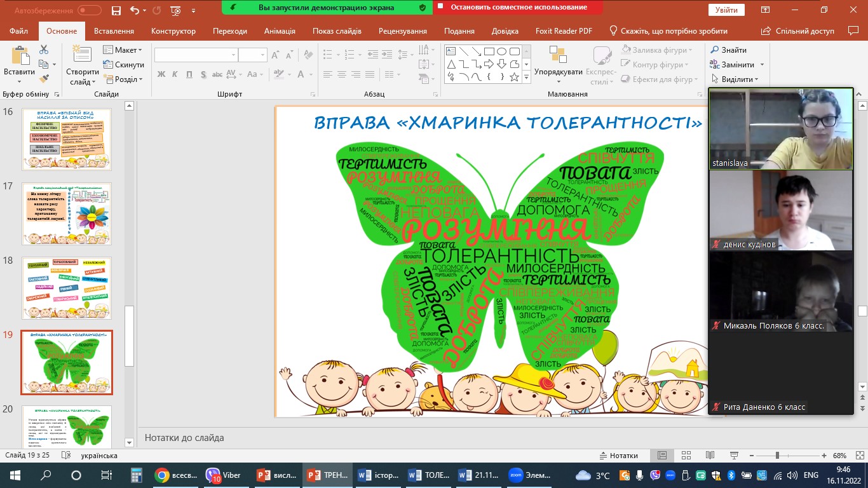Select the star shape in shapes gallery
The height and width of the screenshot is (488, 868).
pyautogui.click(x=514, y=78)
